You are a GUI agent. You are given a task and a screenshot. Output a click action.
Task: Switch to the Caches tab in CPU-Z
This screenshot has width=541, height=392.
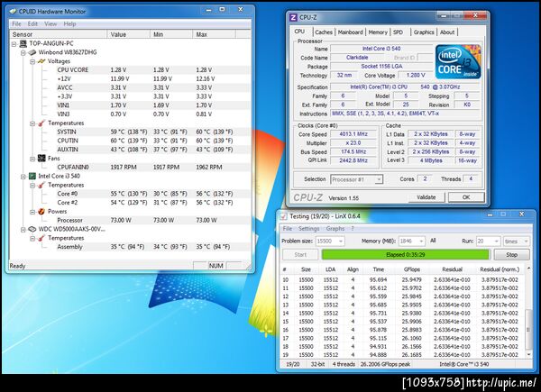(324, 32)
